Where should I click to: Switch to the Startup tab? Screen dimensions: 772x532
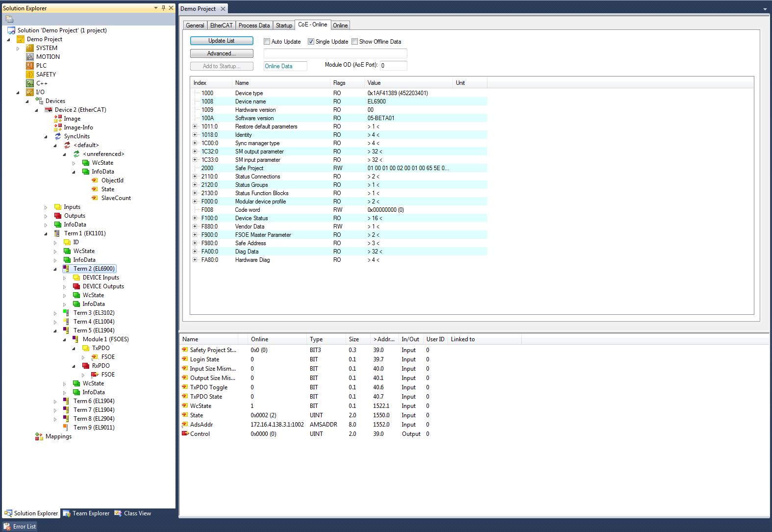point(284,25)
